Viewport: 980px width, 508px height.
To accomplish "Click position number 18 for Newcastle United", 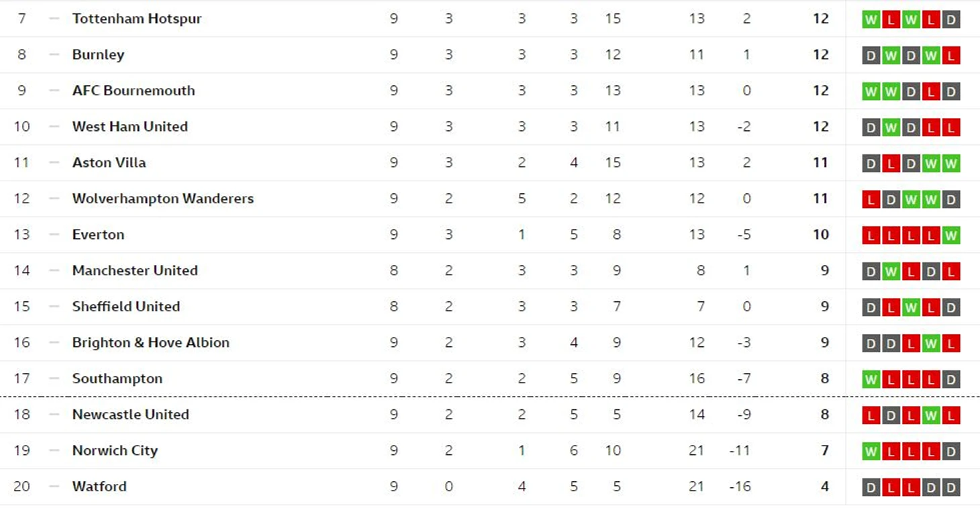I will [x=22, y=415].
